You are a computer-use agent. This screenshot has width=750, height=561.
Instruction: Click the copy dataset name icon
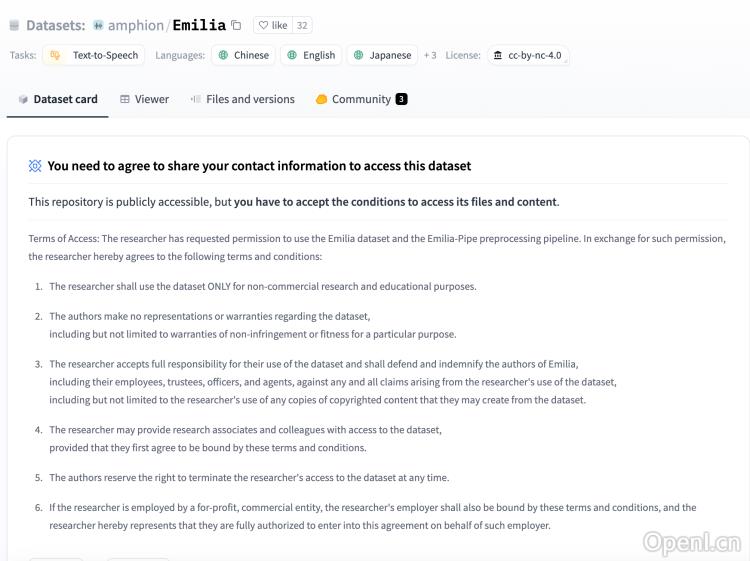(236, 25)
